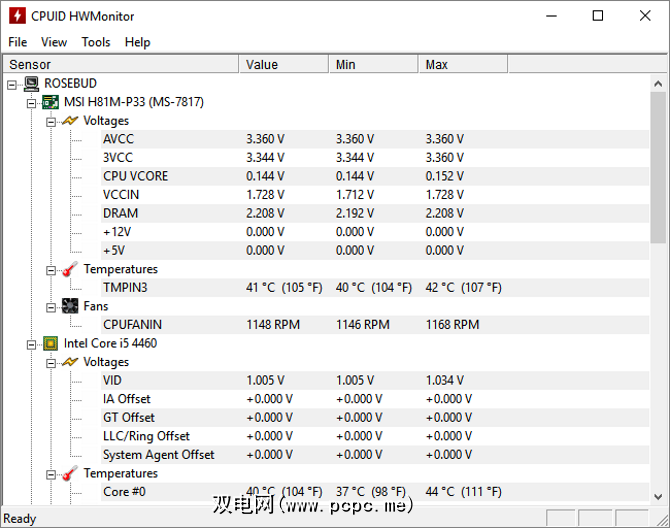
Task: Click the Intel Core i5 4460 chip icon
Action: pyautogui.click(x=50, y=343)
